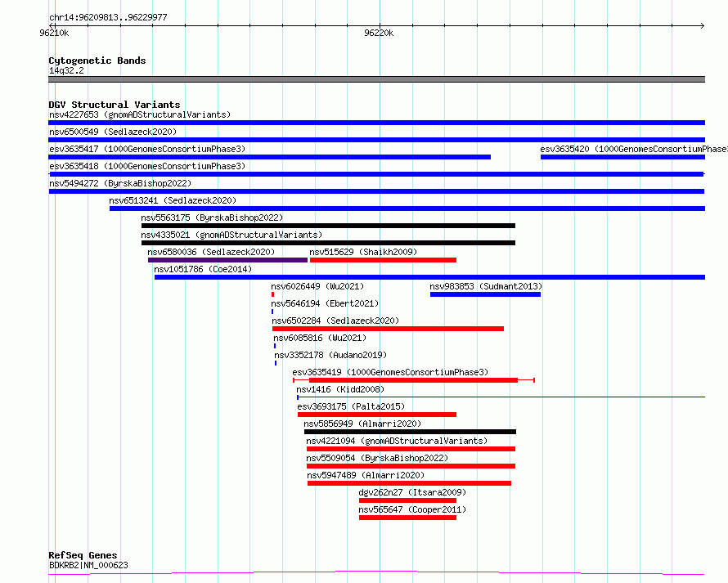Screen dimensions: 728x583
Task: Open variant esv3635420 label
Action: coord(634,149)
